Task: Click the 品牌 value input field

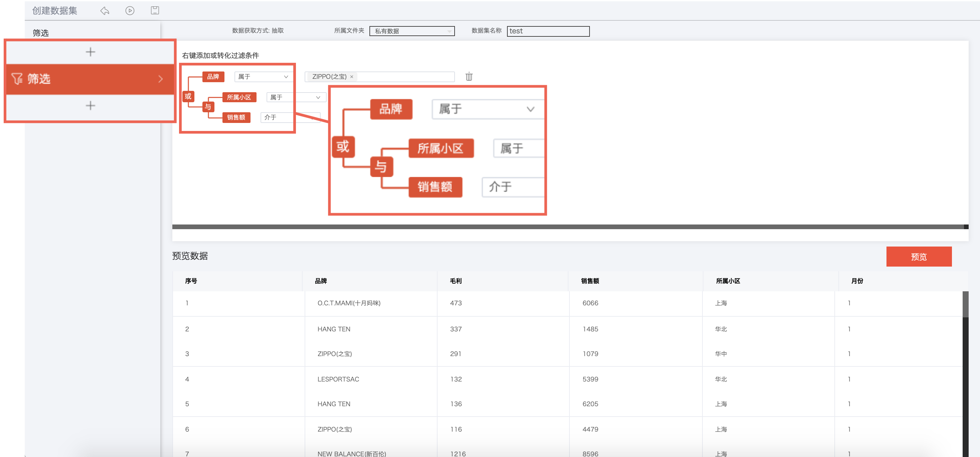Action: (x=379, y=77)
